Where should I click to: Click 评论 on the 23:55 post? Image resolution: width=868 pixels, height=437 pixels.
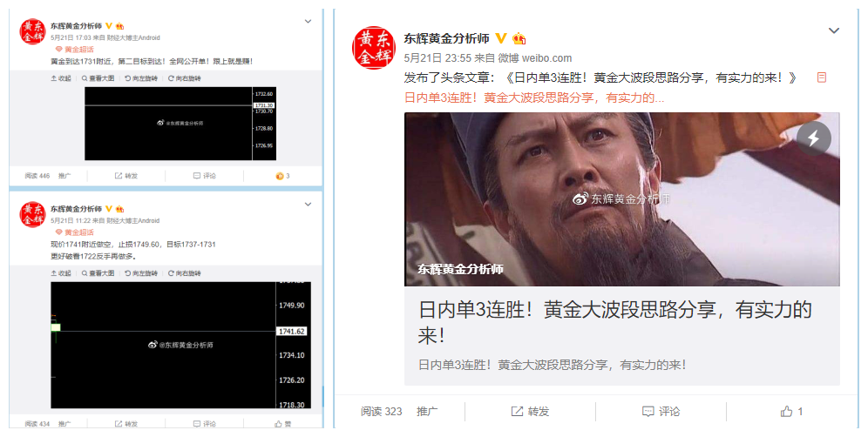pyautogui.click(x=661, y=411)
